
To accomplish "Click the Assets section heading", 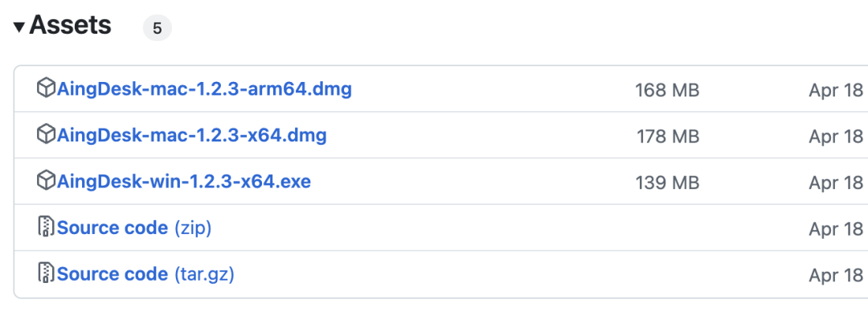I will pos(70,26).
